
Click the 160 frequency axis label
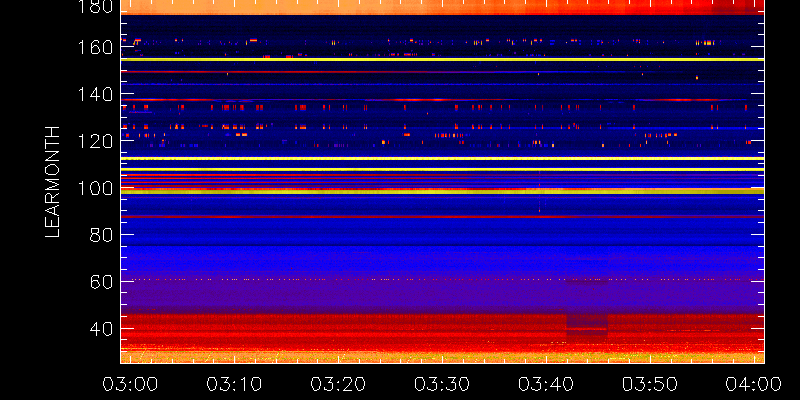96,48
